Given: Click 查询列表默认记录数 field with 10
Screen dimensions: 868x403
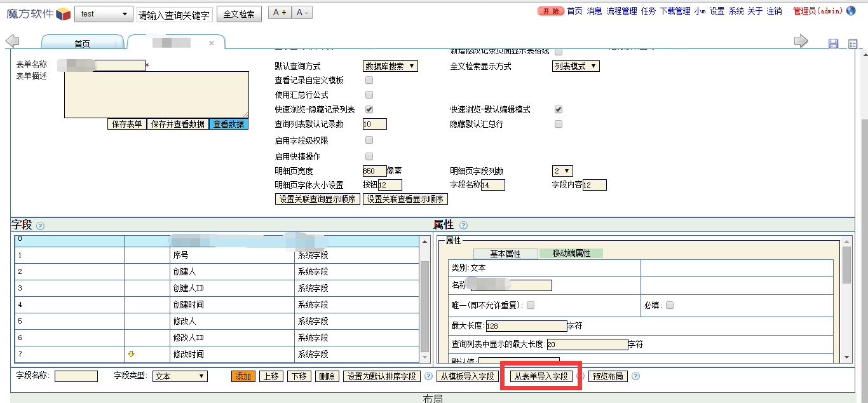Looking at the screenshot, I should coord(374,124).
